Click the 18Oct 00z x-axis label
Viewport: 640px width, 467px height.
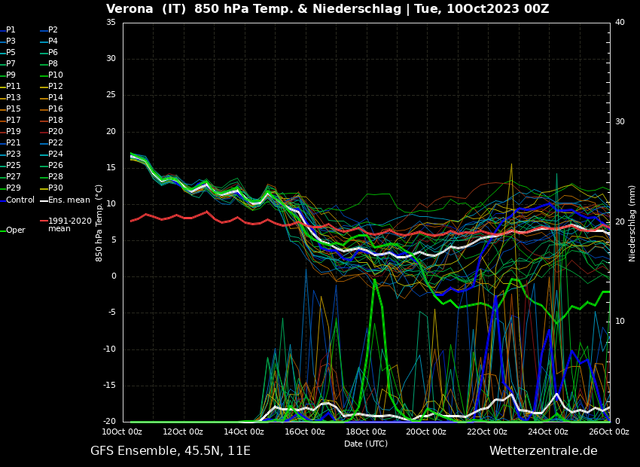pyautogui.click(x=365, y=432)
